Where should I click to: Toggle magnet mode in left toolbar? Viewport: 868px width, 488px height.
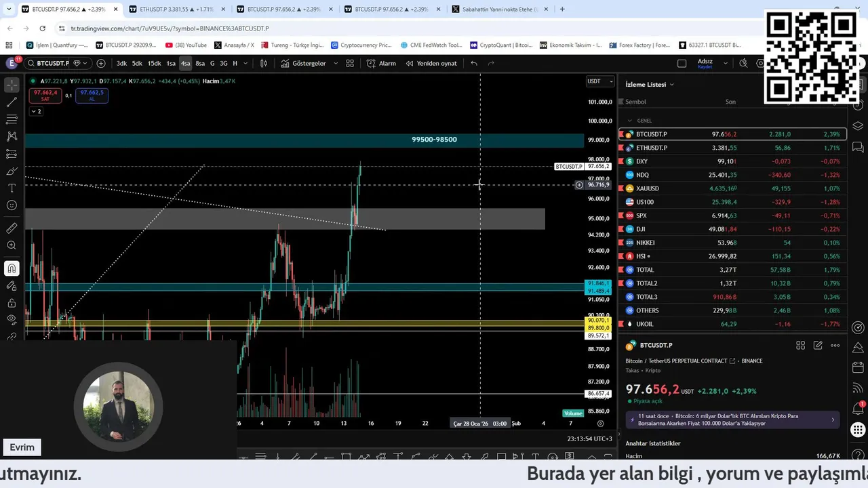[12, 268]
